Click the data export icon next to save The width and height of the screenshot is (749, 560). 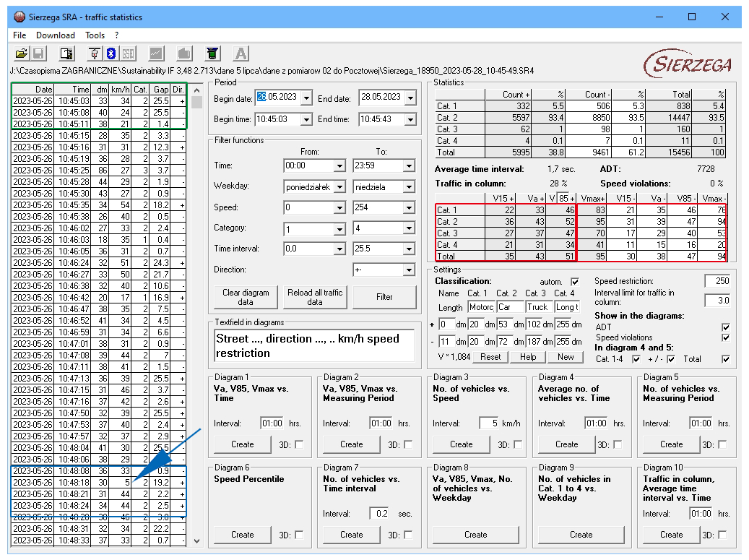click(x=66, y=53)
